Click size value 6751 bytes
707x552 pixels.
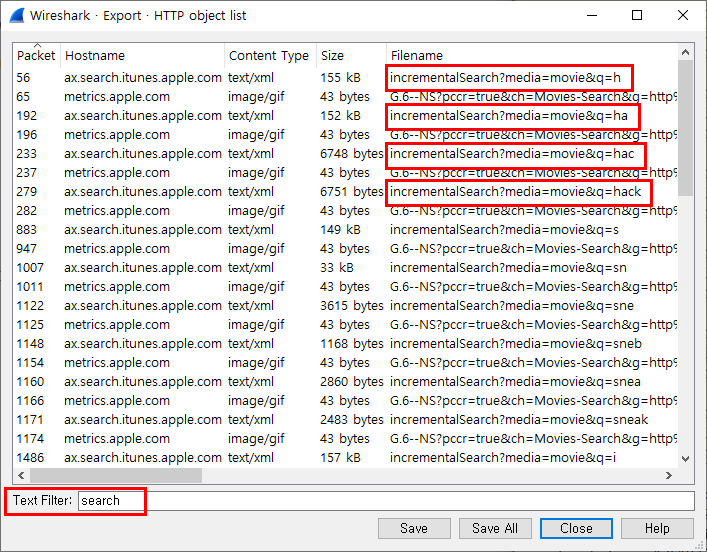click(x=352, y=192)
